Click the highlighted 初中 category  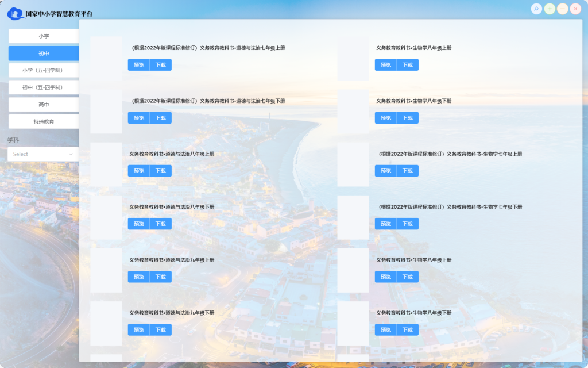(x=44, y=53)
